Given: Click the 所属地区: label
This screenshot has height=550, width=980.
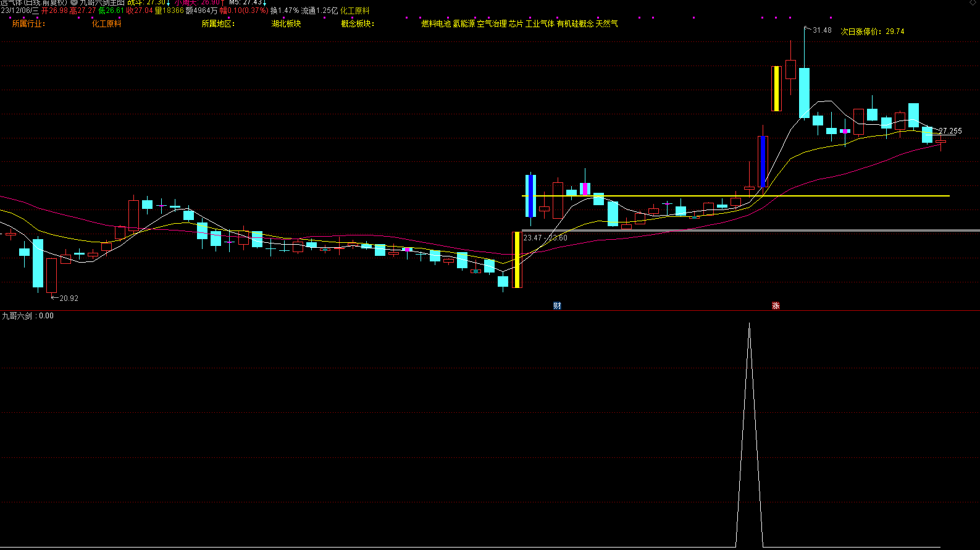Looking at the screenshot, I should (218, 23).
